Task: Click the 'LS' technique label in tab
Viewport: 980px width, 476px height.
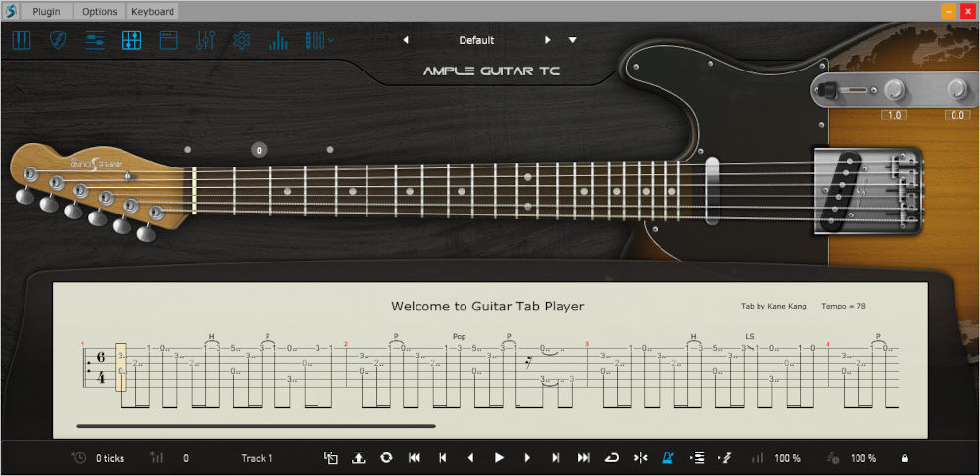Action: (x=750, y=337)
